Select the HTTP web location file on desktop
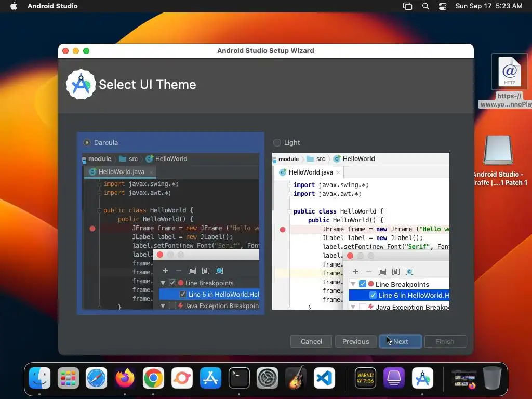 [x=509, y=72]
